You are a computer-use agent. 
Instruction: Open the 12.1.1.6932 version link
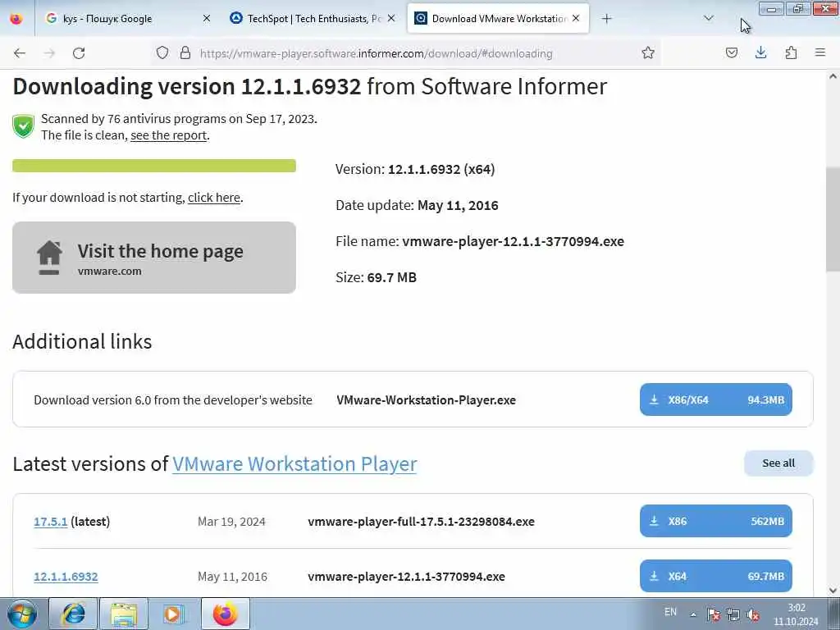pos(66,577)
